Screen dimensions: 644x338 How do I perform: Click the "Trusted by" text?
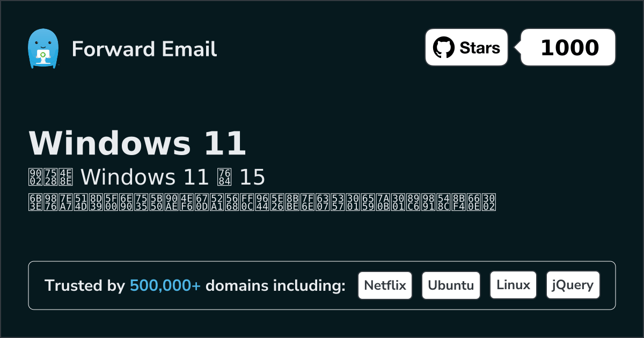point(85,286)
